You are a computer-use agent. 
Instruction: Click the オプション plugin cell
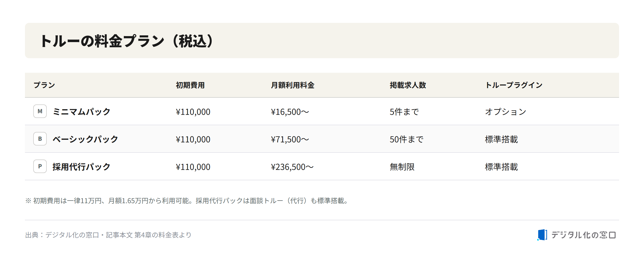tap(506, 112)
